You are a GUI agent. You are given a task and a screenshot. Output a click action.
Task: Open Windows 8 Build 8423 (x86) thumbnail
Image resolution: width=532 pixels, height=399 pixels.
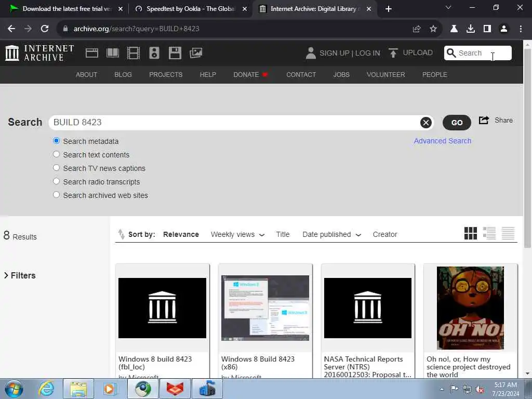point(265,308)
